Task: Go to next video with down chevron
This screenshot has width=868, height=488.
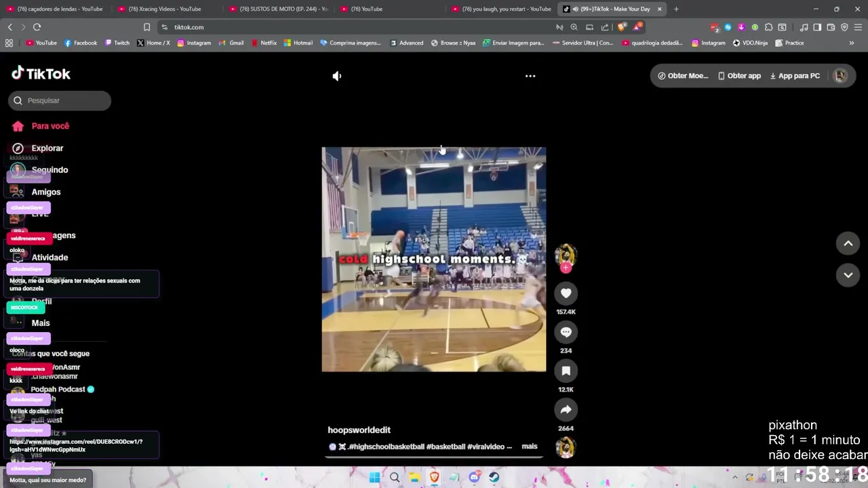Action: coord(848,274)
